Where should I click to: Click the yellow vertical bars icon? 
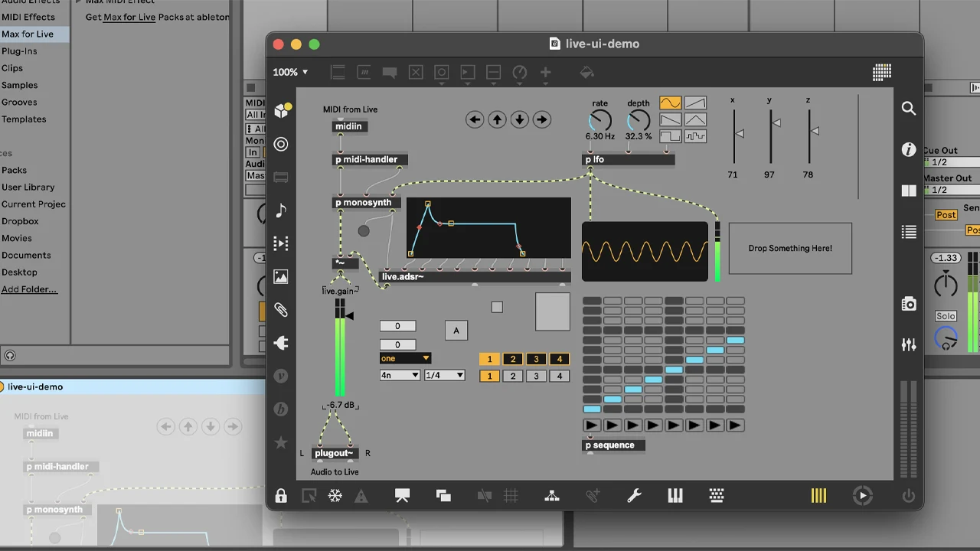(x=818, y=496)
